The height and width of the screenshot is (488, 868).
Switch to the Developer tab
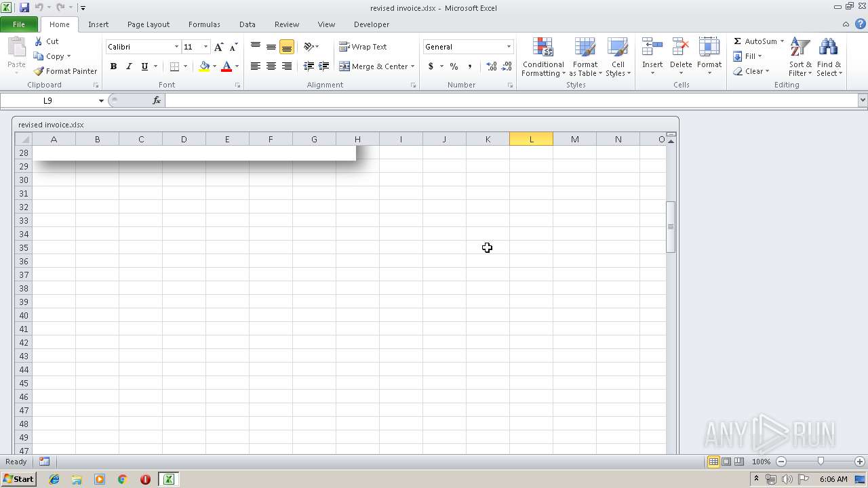(372, 24)
